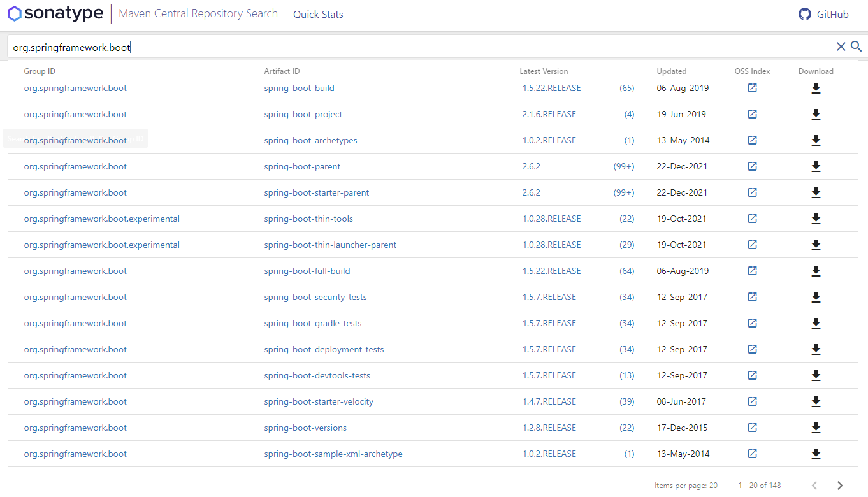Open OSS Index for spring-boot-security-tests

click(752, 297)
